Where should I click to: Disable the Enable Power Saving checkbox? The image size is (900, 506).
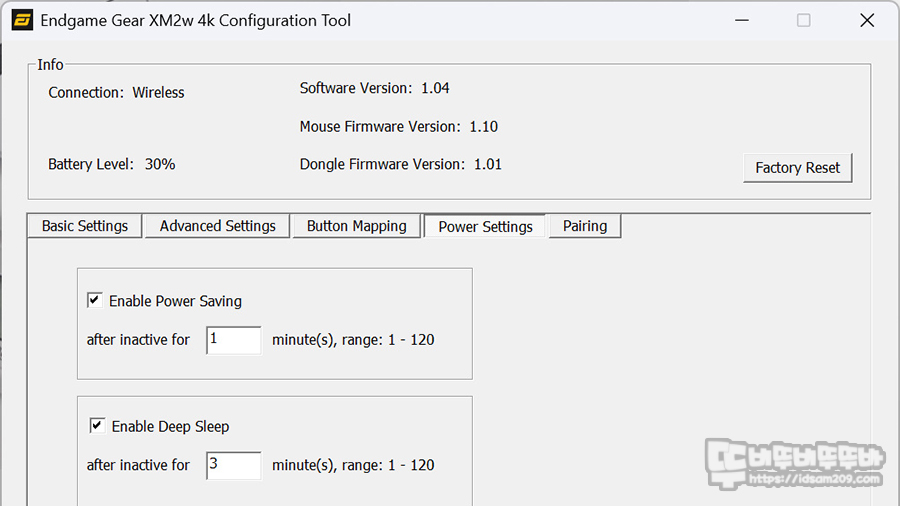[95, 300]
